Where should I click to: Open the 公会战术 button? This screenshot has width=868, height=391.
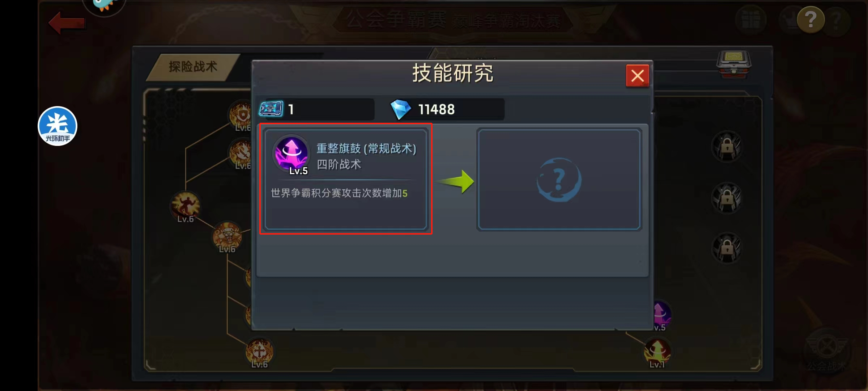tap(827, 352)
